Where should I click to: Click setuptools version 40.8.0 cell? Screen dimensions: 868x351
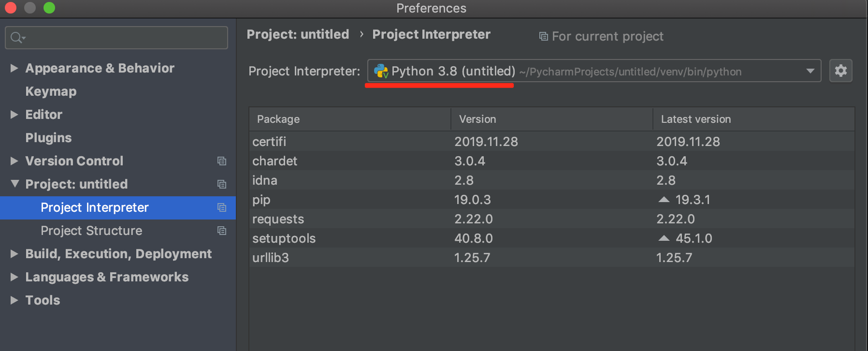coord(474,238)
